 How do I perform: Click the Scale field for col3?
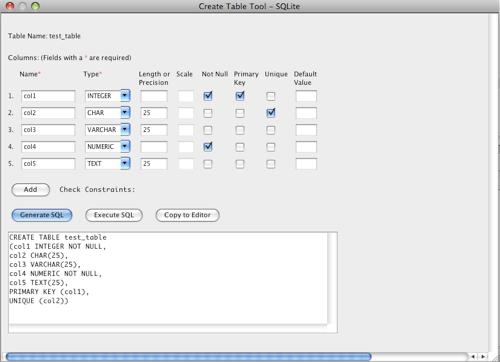[186, 130]
